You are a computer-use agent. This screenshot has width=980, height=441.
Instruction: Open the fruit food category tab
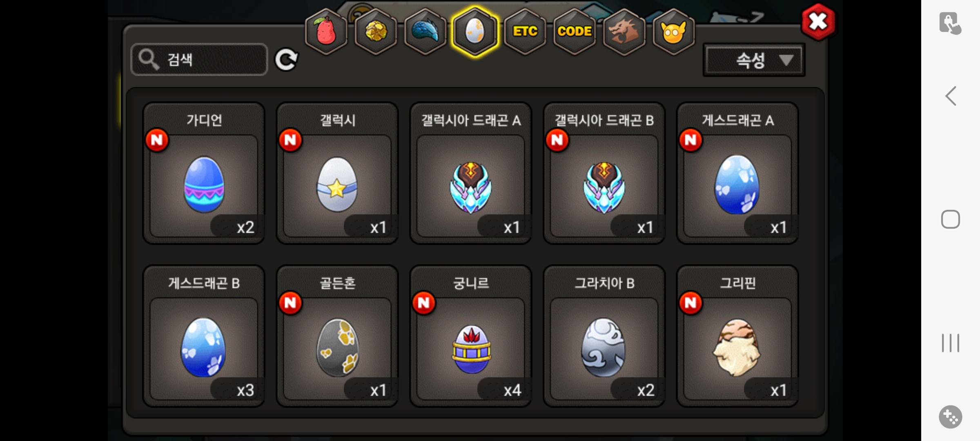[326, 31]
